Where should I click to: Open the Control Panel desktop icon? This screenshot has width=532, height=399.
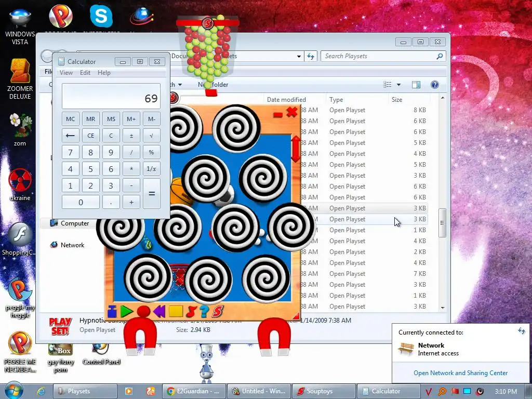101,354
